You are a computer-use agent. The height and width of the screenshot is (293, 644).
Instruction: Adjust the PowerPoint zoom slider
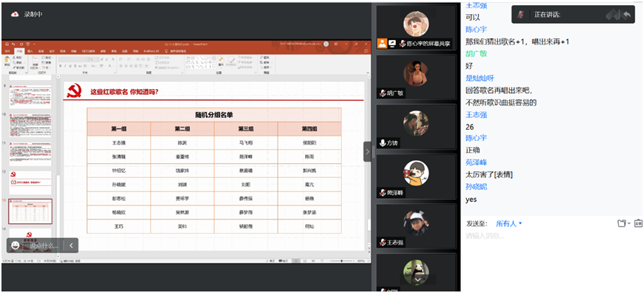point(342,261)
